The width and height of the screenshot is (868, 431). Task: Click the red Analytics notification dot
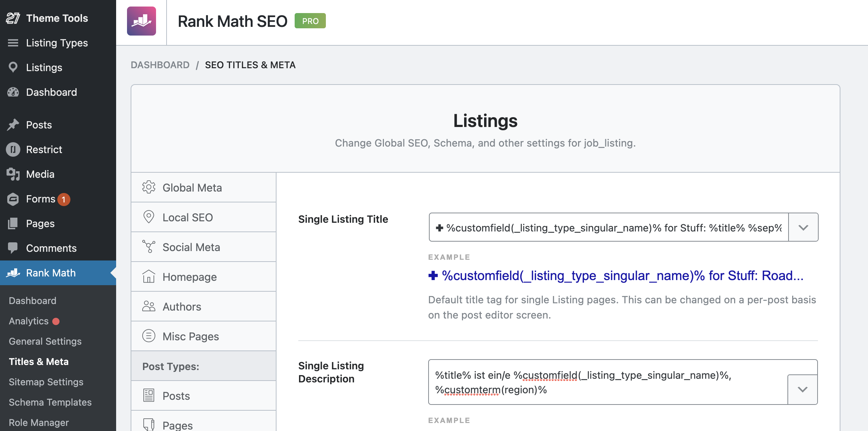[56, 321]
